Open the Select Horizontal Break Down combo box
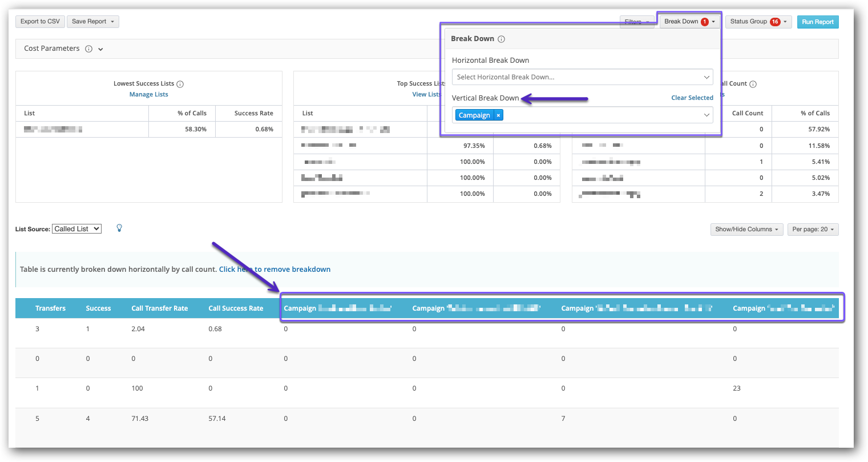Image resolution: width=868 pixels, height=462 pixels. click(582, 77)
